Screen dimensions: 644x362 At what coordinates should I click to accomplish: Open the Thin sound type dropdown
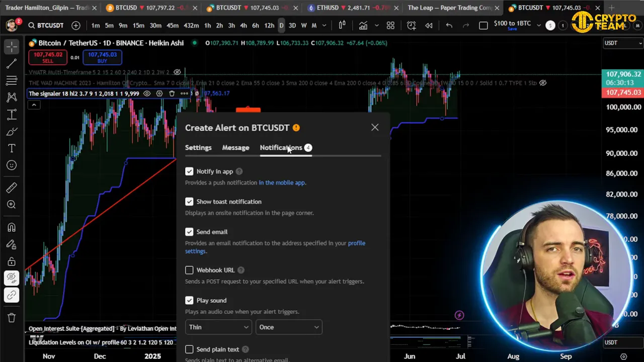(x=218, y=327)
